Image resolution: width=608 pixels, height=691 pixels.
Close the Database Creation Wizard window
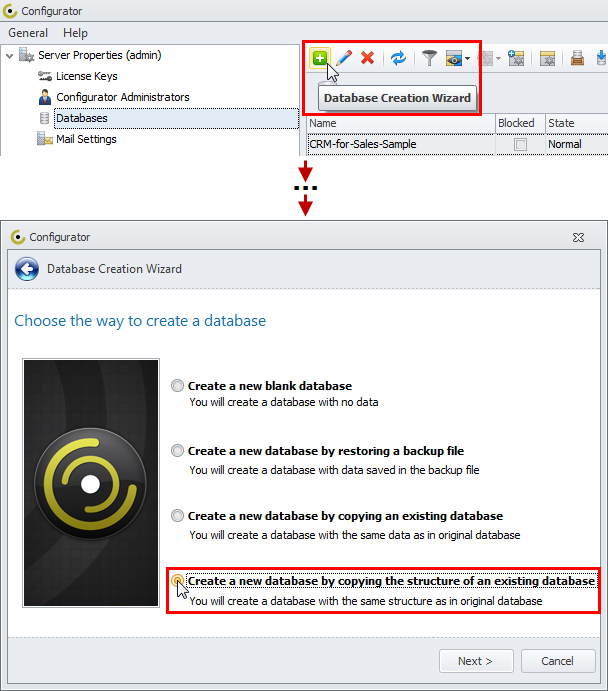click(578, 238)
